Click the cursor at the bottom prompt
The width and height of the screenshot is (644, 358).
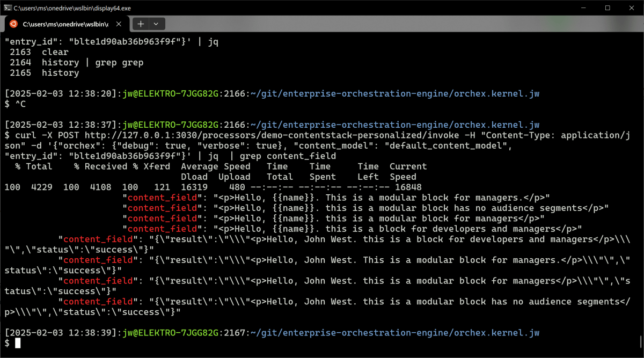click(18, 343)
